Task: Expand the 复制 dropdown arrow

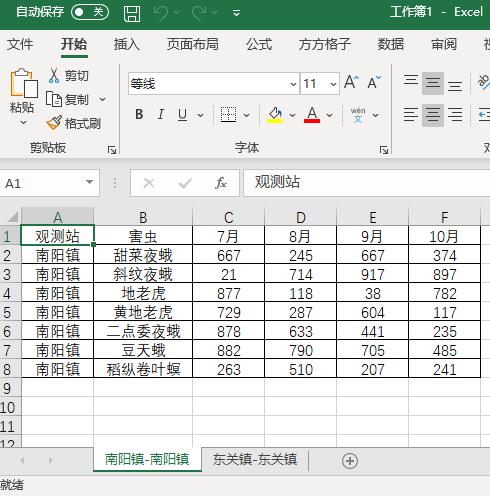Action: (x=103, y=99)
